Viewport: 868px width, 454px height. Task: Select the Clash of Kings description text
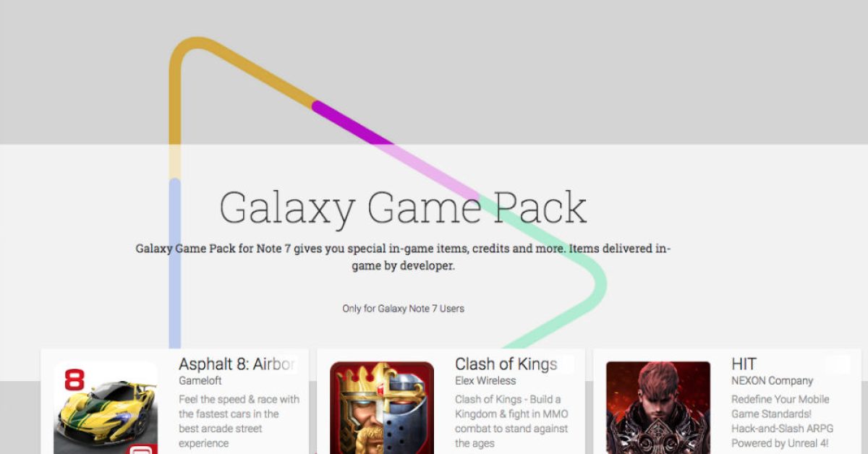click(511, 421)
